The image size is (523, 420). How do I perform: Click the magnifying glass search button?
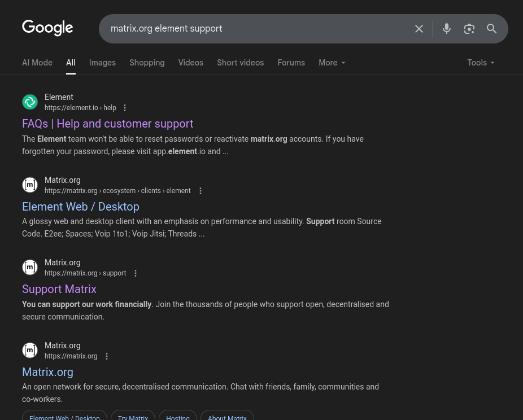pos(491,29)
